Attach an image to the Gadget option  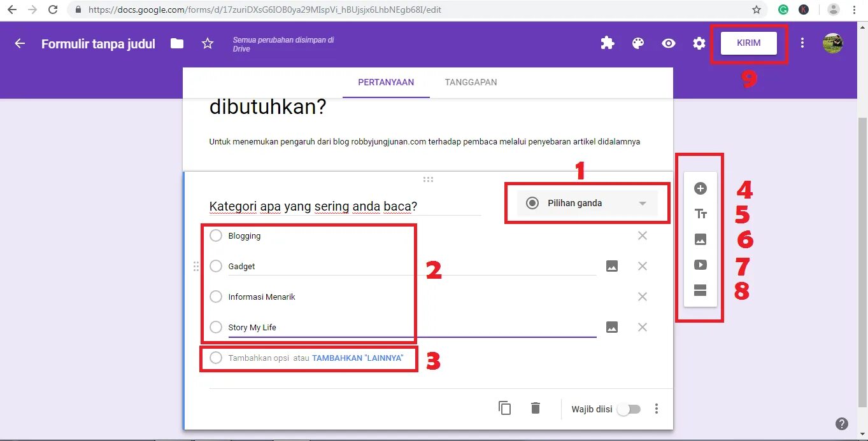612,266
